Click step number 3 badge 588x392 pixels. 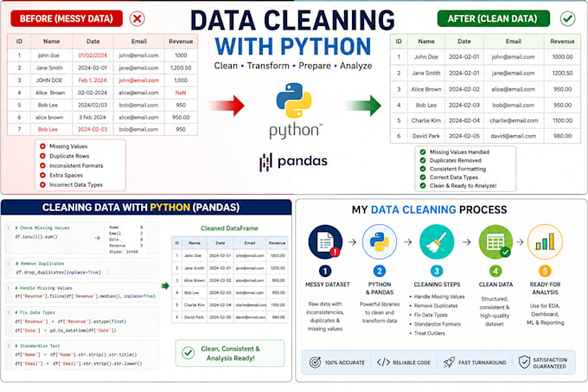[x=437, y=271]
